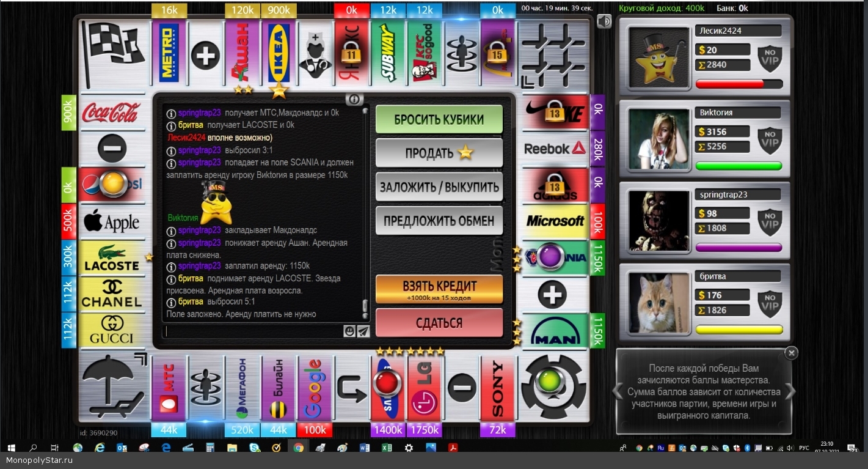
Task: Close the tips panel with X
Action: [791, 353]
